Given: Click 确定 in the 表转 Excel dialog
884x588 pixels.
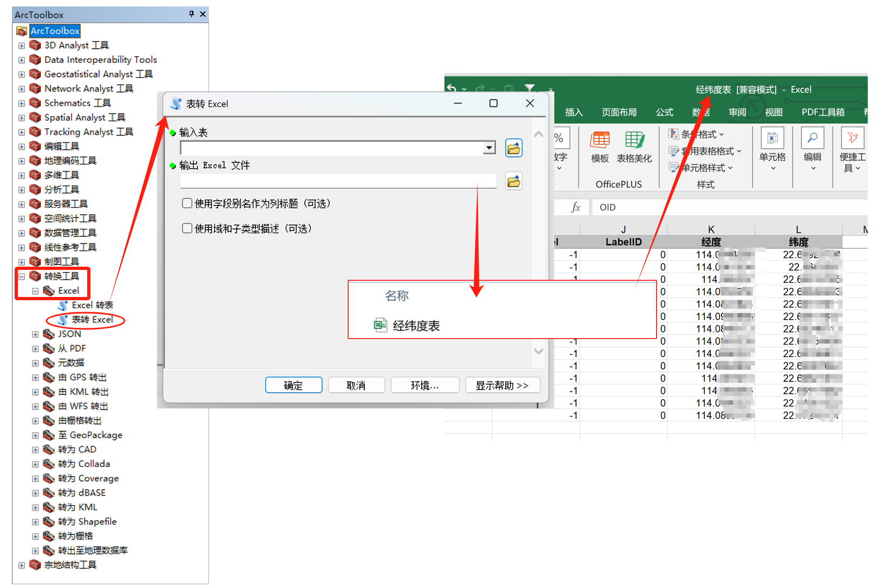Looking at the screenshot, I should click(293, 385).
